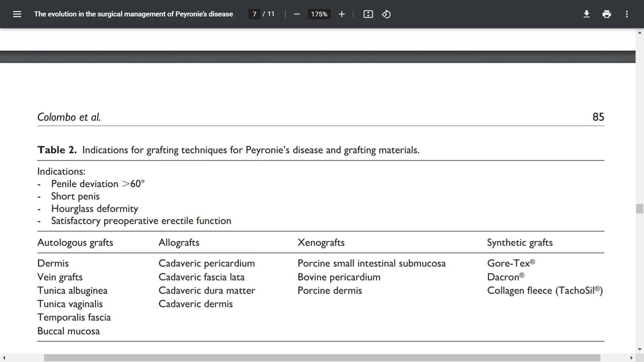The image size is (644, 362).
Task: Click 'Porcine small intestinal submucosa' cell
Action: 372,263
